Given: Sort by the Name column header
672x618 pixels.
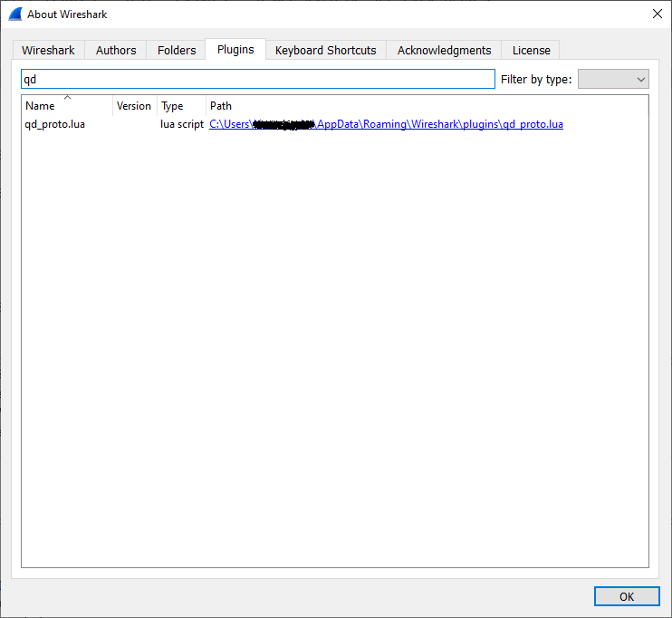Looking at the screenshot, I should [x=67, y=105].
